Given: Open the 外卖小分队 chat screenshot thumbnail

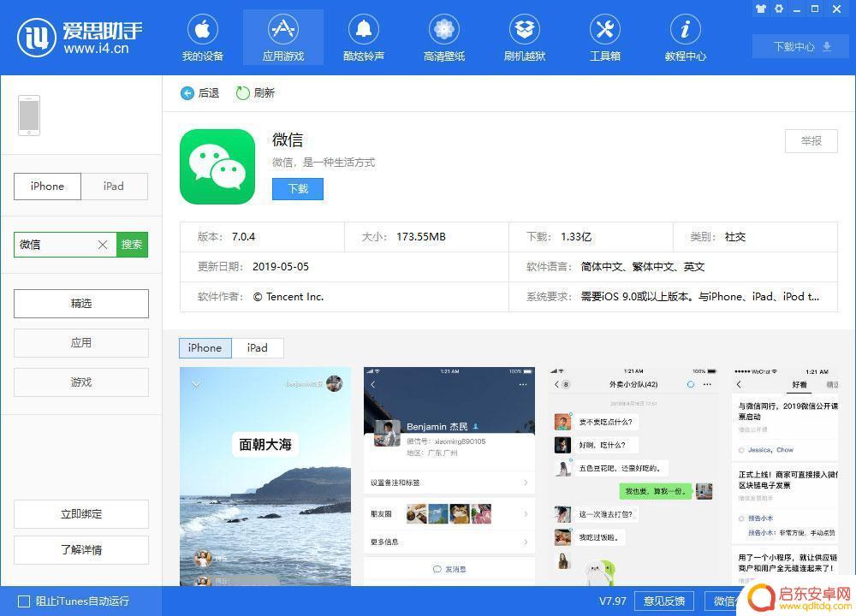Looking at the screenshot, I should (633, 477).
